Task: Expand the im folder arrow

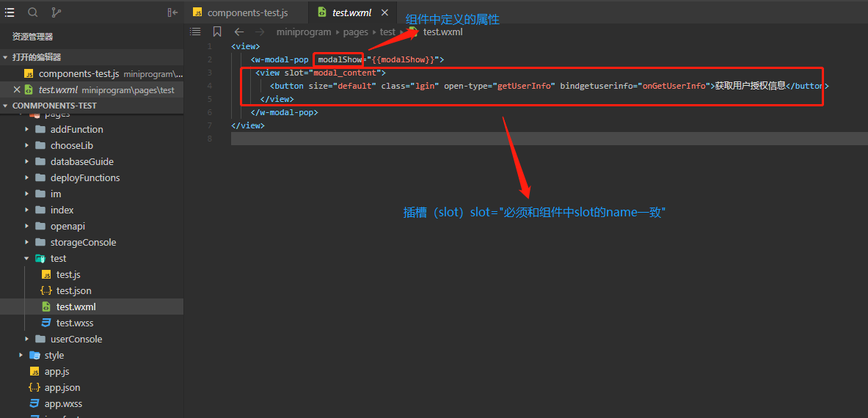Action: (26, 194)
